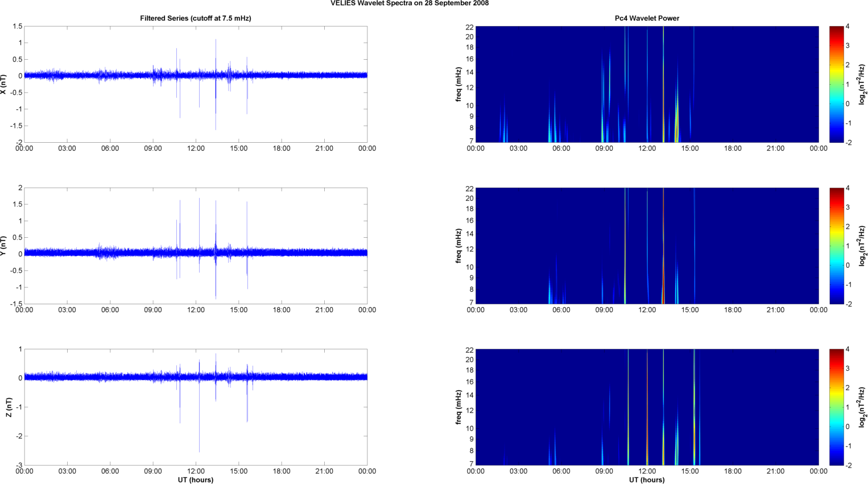Click UT (hours) label under bottom wavelet plot

(647, 479)
